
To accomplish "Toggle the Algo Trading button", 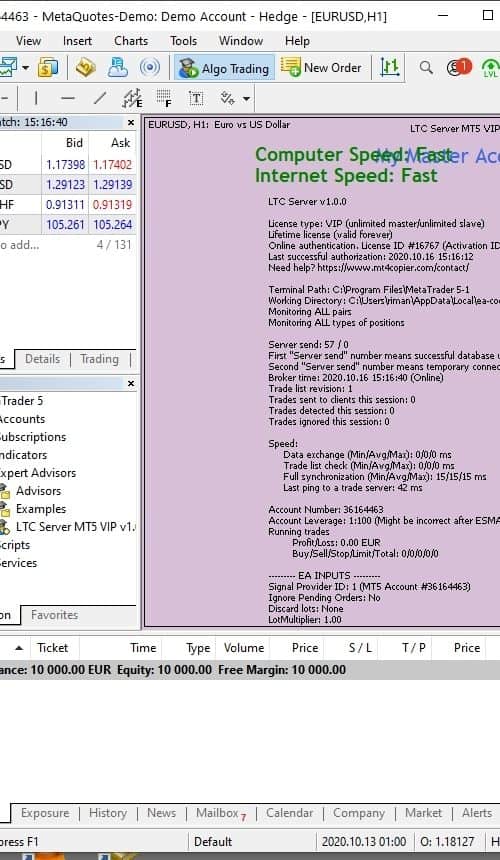I will [x=224, y=68].
